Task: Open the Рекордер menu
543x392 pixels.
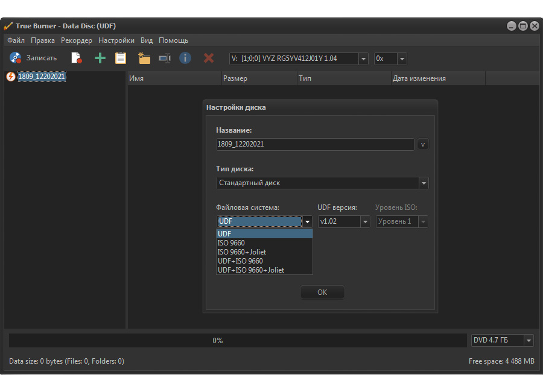Action: (x=77, y=40)
